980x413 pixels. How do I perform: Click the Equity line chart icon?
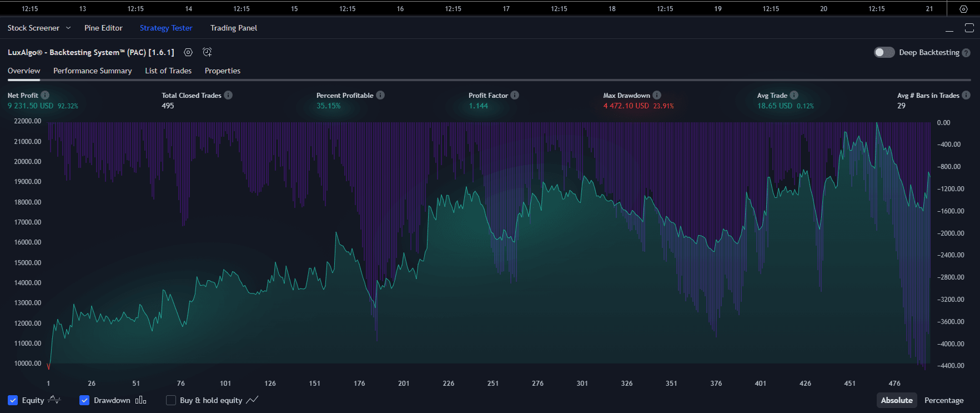click(x=54, y=400)
